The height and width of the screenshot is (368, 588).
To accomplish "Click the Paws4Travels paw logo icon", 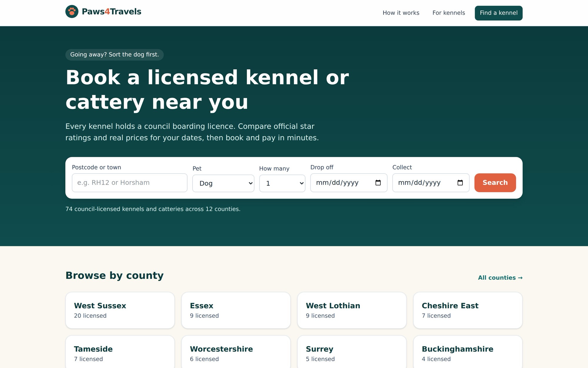I will point(72,11).
